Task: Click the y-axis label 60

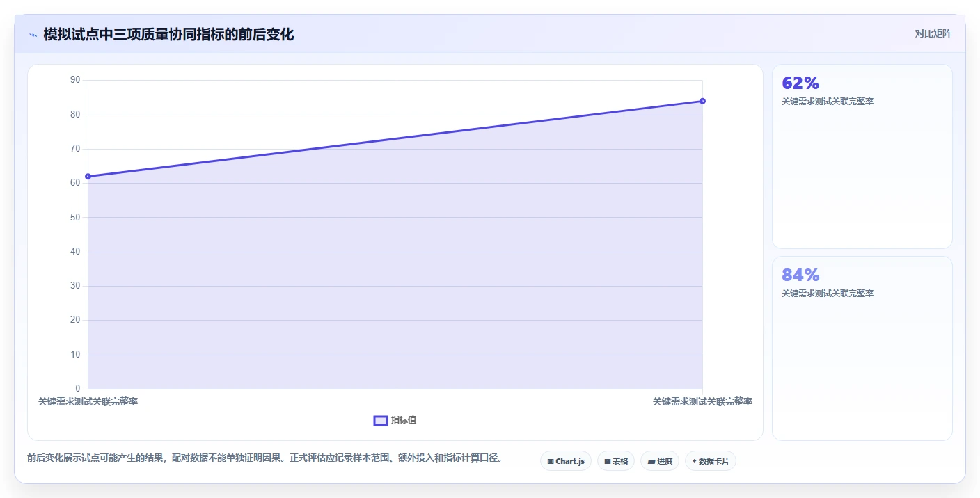Action: tap(75, 183)
